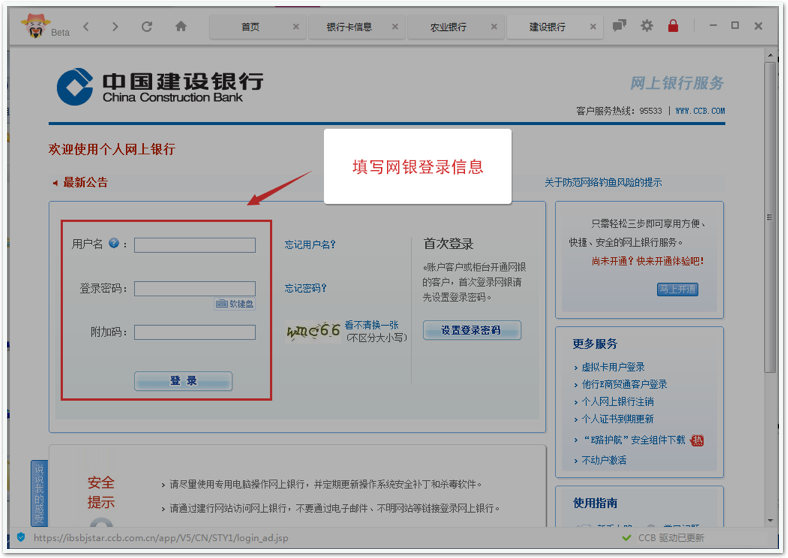This screenshot has height=558, width=788.
Task: Focus the 附加码 input field
Action: 195,332
